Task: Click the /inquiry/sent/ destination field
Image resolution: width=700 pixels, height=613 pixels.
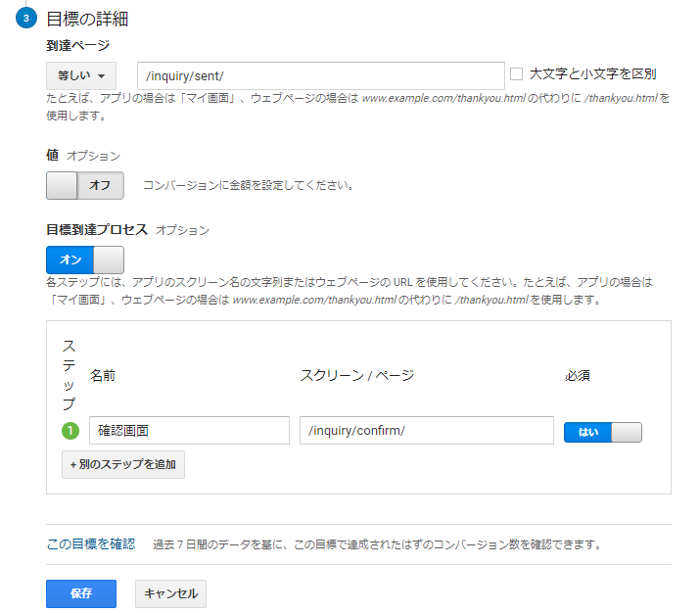Action: (321, 75)
